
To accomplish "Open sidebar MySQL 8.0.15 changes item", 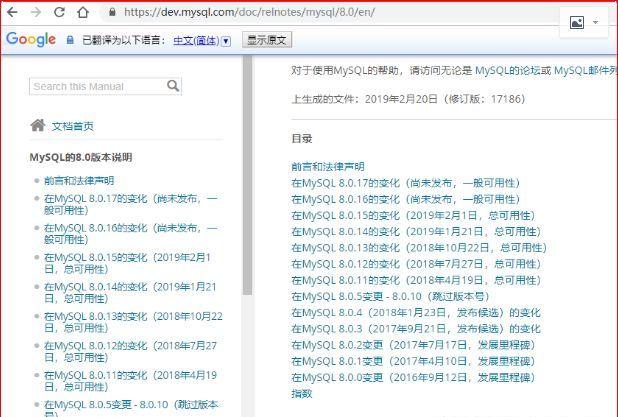I will coord(127,263).
